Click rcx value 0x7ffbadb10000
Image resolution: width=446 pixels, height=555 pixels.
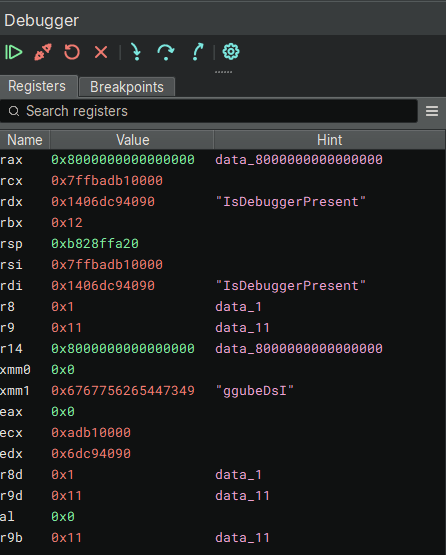click(x=107, y=181)
